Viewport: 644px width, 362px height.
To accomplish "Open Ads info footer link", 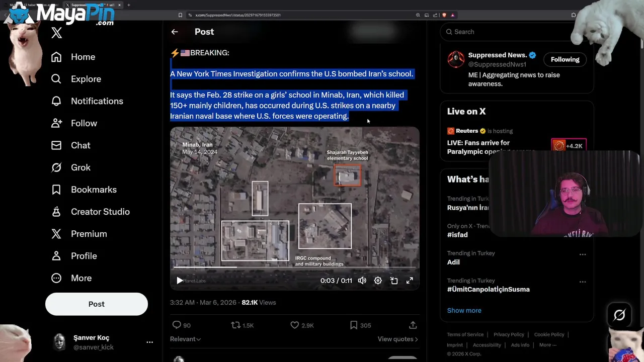I will [x=520, y=345].
